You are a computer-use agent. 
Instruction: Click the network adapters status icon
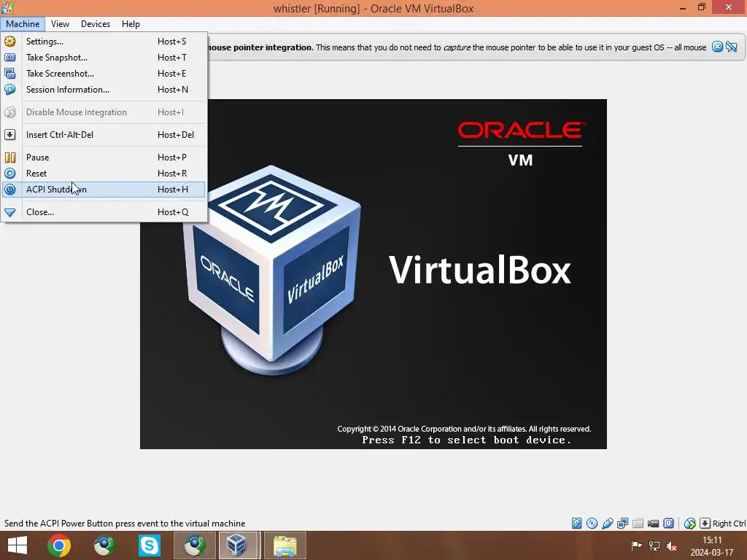point(622,524)
